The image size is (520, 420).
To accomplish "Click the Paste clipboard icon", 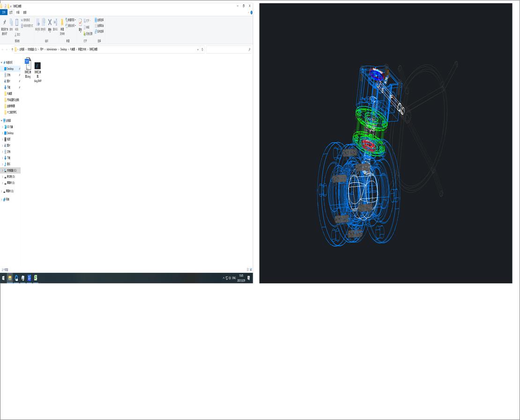I will (17, 22).
